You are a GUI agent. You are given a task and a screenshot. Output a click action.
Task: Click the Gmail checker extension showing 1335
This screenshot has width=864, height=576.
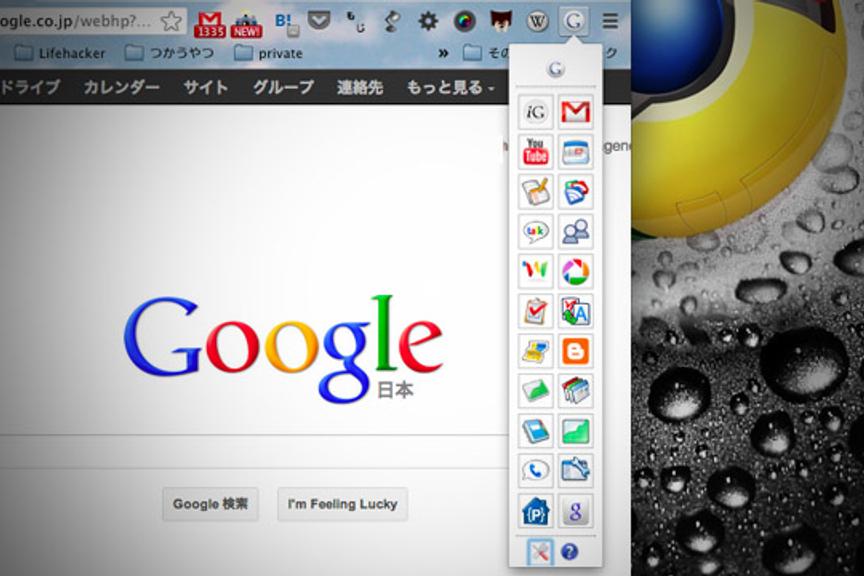(x=209, y=24)
